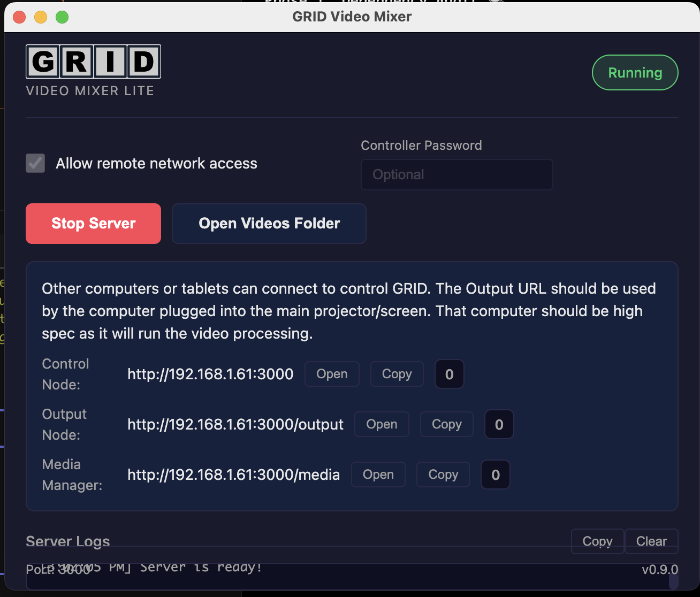
Task: Open the Output Node URL
Action: (x=382, y=424)
